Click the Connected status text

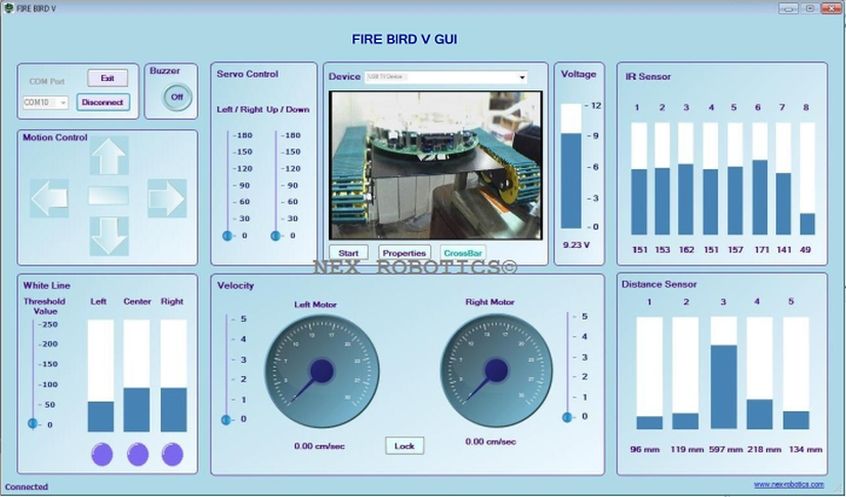coord(26,487)
